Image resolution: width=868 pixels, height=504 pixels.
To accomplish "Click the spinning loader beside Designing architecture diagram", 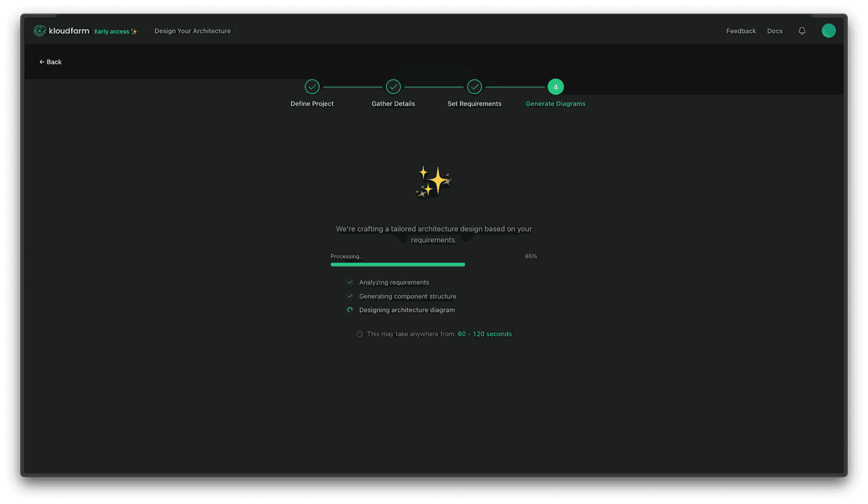I will pos(350,310).
